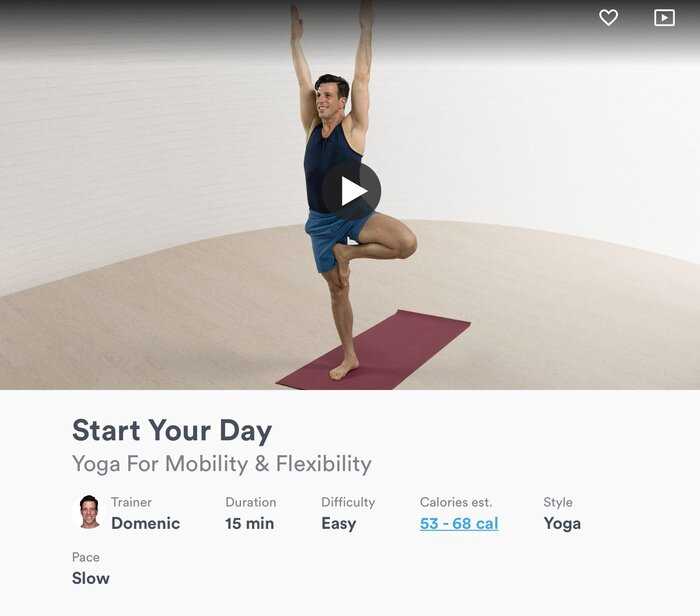Tap the heart favorite icon

[608, 18]
